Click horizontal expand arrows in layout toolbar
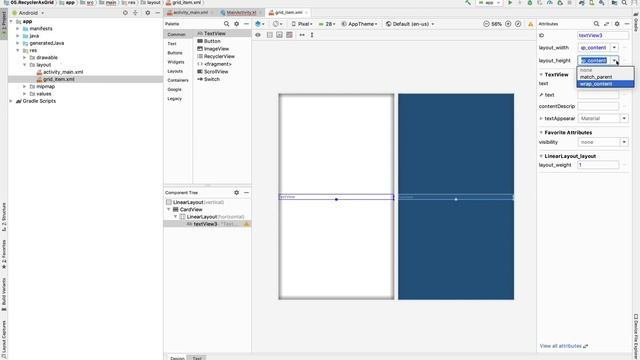Viewport: 640px width, 360px height. click(x=302, y=35)
